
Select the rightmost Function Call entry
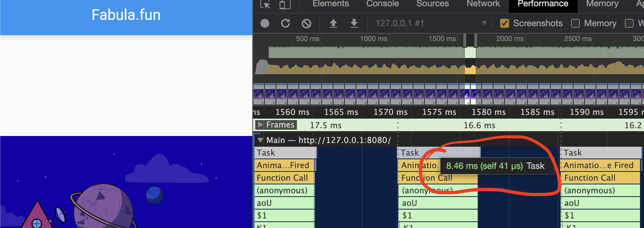[x=601, y=178]
